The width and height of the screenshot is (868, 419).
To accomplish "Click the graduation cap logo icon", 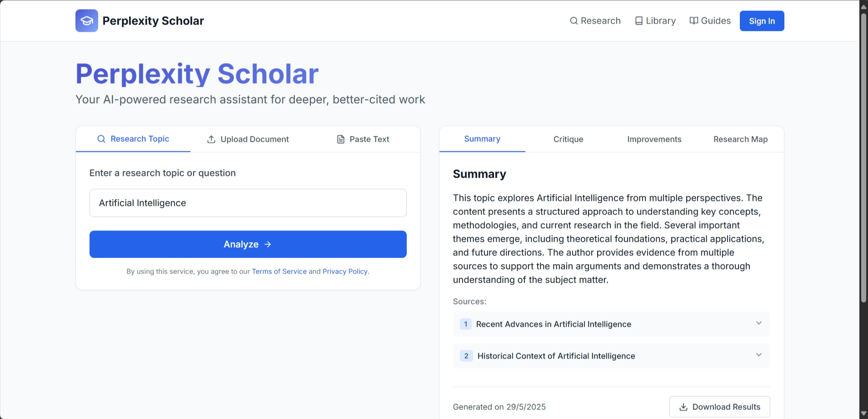I will [x=87, y=21].
